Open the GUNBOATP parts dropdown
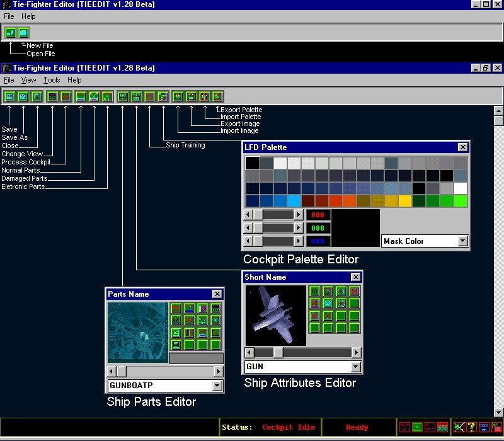Screen dimensions: 504x441 click(218, 386)
